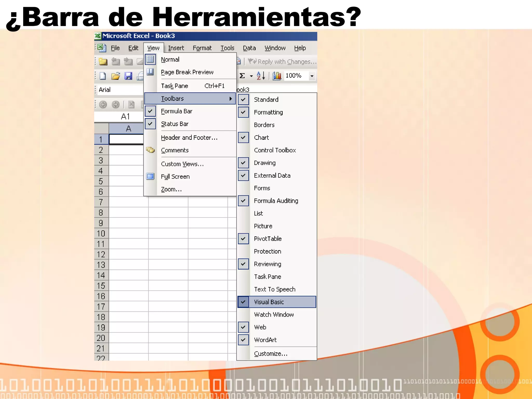Open the Insert menu
The image size is (532, 399).
tap(176, 48)
